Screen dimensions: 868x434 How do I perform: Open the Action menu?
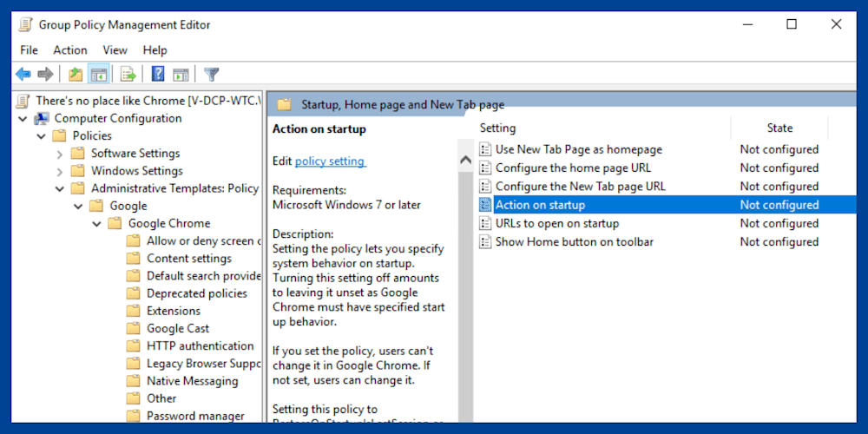pos(70,50)
